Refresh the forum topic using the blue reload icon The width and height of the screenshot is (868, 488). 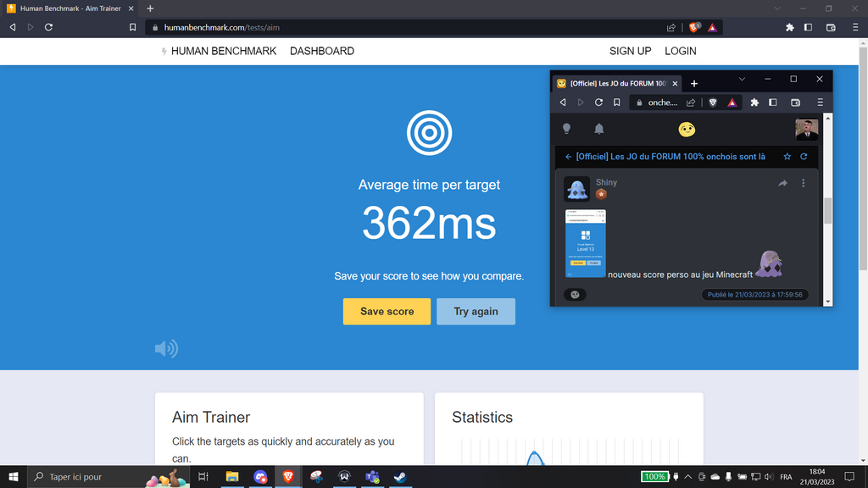coord(804,157)
